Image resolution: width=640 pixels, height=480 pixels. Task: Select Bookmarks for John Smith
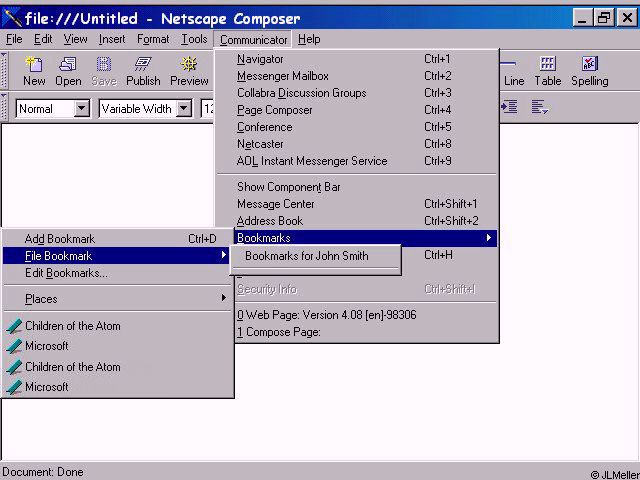tap(316, 256)
